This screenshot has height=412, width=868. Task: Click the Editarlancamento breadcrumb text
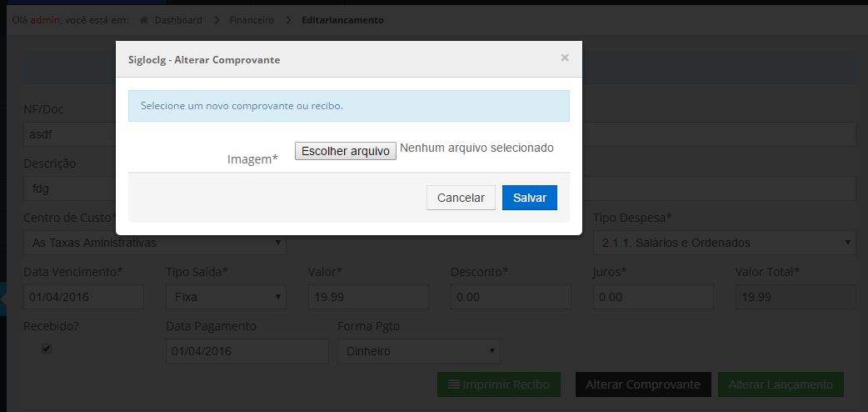click(x=342, y=21)
